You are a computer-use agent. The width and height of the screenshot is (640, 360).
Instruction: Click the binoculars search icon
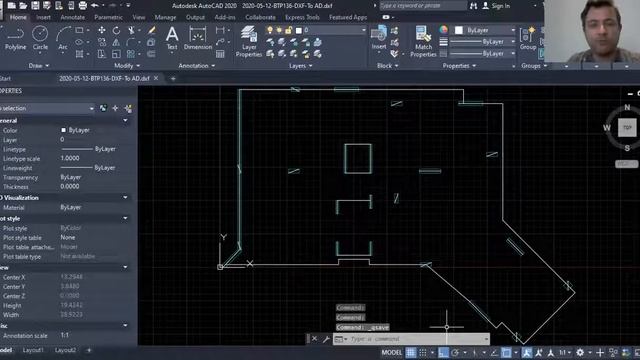[x=473, y=6]
